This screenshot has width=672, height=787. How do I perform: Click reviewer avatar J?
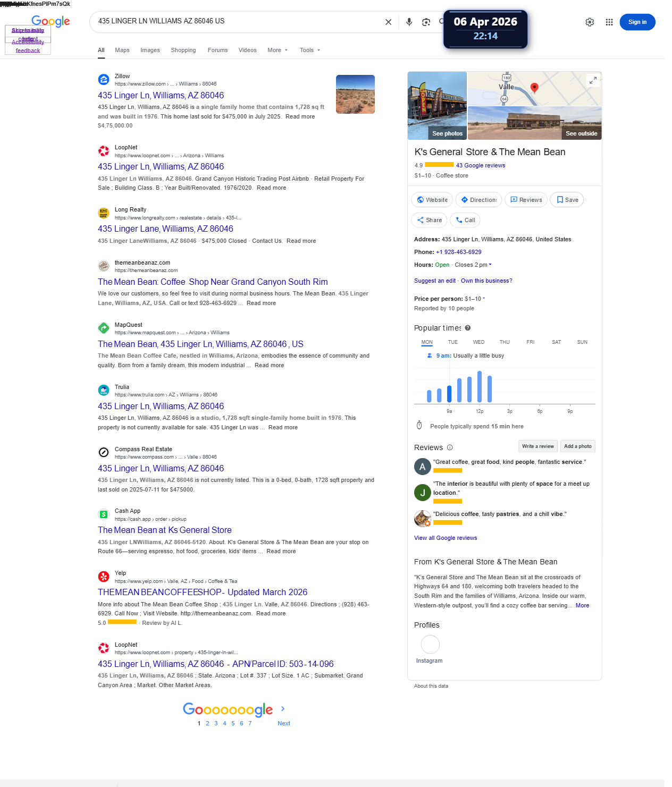point(423,493)
